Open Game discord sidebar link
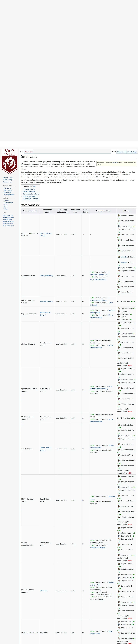This screenshot has width=138, height=644. (x=8, y=203)
